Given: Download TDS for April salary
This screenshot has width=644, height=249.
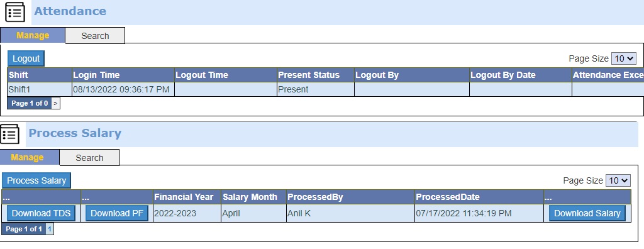Looking at the screenshot, I should pyautogui.click(x=41, y=213).
